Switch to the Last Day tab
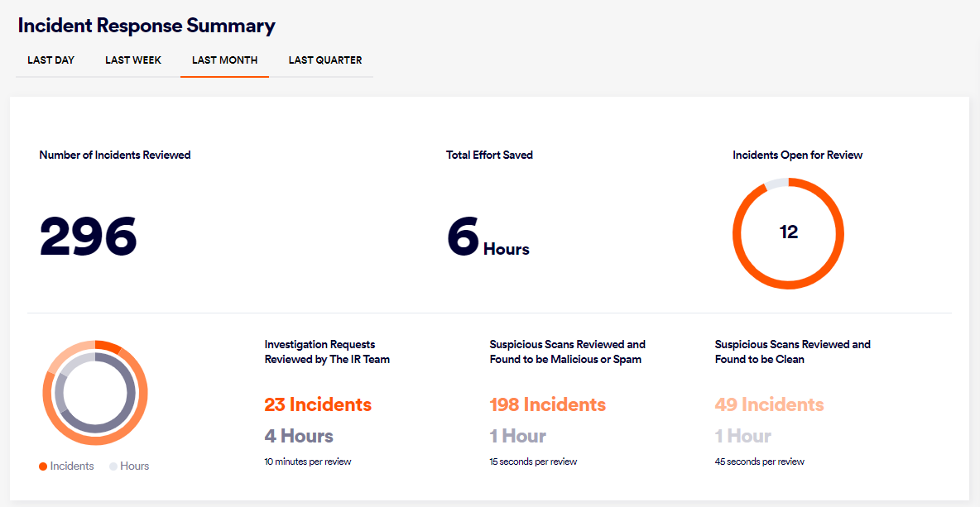The image size is (980, 507). [50, 60]
